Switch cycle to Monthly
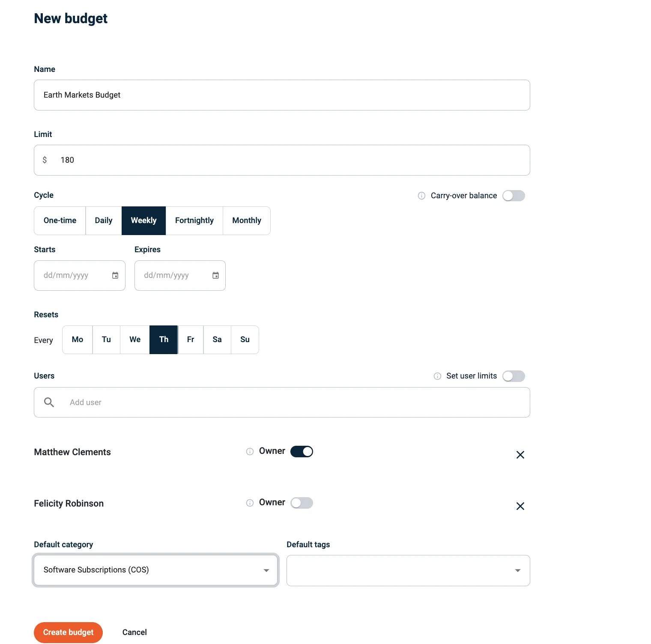This screenshot has width=651, height=644. pos(247,221)
